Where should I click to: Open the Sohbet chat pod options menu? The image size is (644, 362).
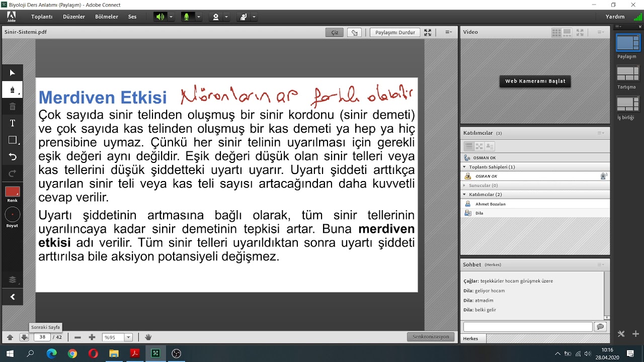point(601,265)
